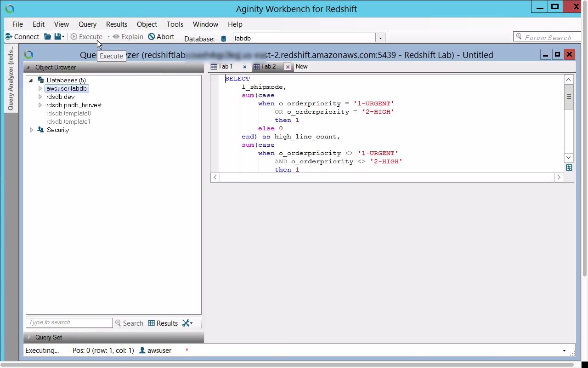Open a file with the folder icon
This screenshot has height=368, width=588.
[x=47, y=37]
